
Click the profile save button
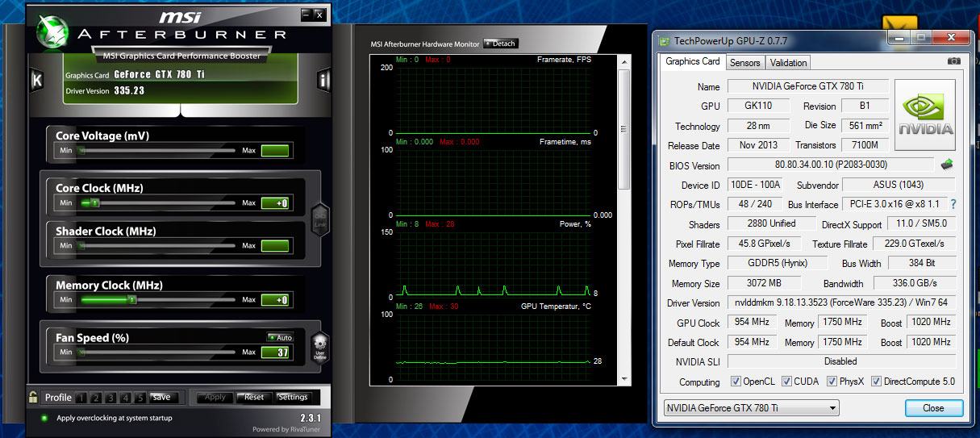[161, 398]
